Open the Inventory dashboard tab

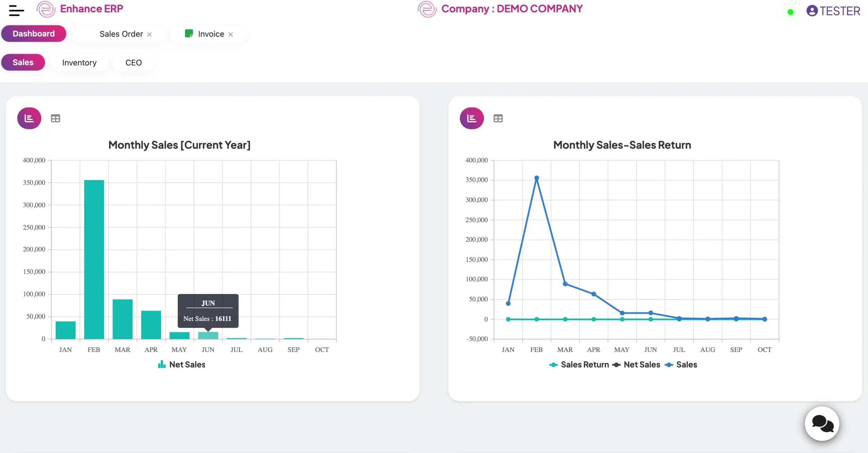point(79,63)
